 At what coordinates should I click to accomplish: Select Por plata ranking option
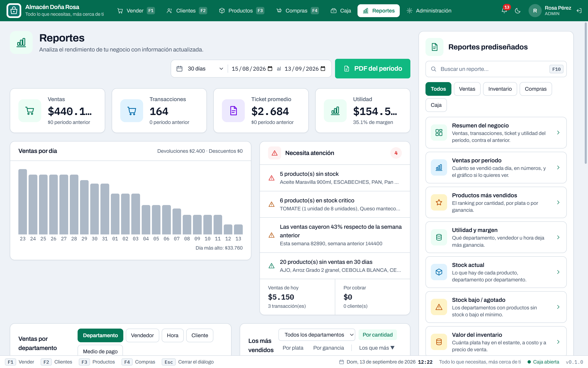(x=293, y=348)
